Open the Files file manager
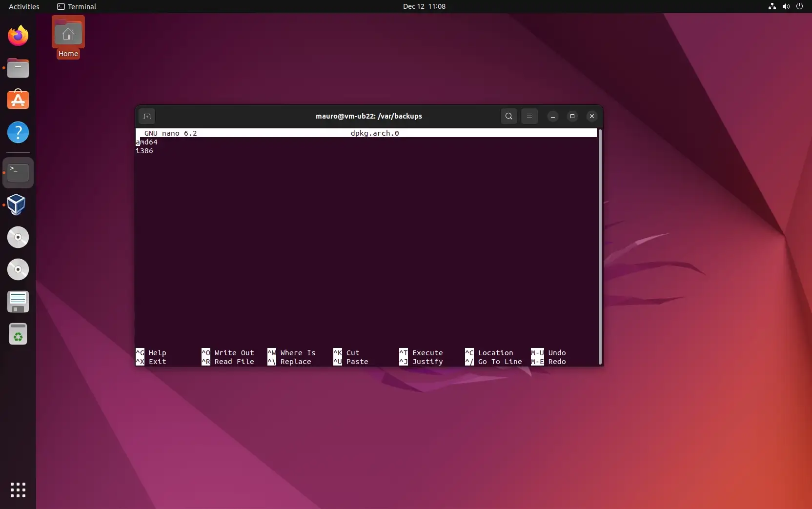 click(x=18, y=68)
